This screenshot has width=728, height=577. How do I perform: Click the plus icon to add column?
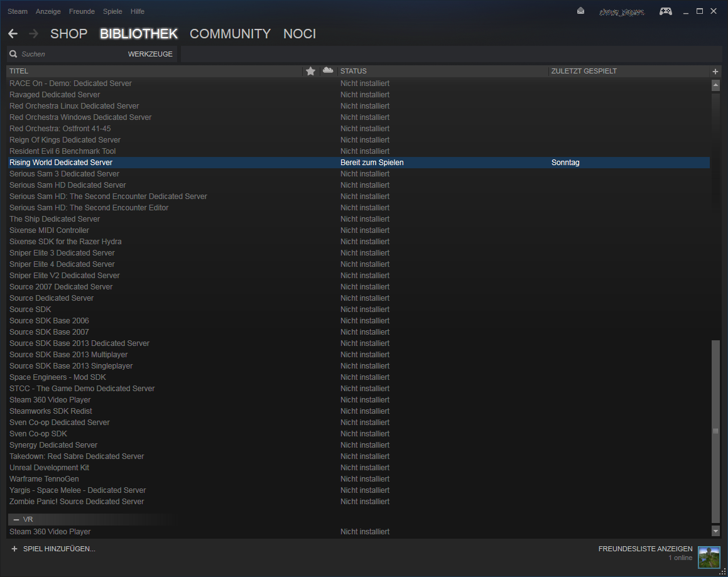pyautogui.click(x=715, y=72)
